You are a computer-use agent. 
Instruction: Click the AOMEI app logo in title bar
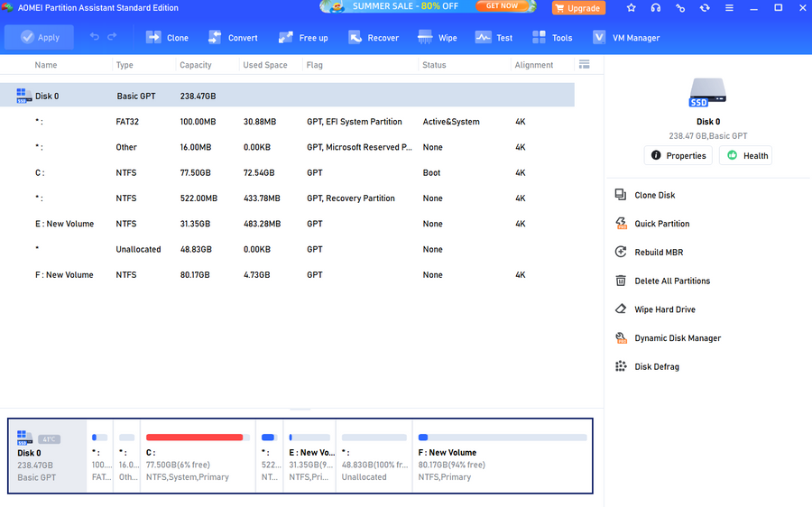[7, 7]
